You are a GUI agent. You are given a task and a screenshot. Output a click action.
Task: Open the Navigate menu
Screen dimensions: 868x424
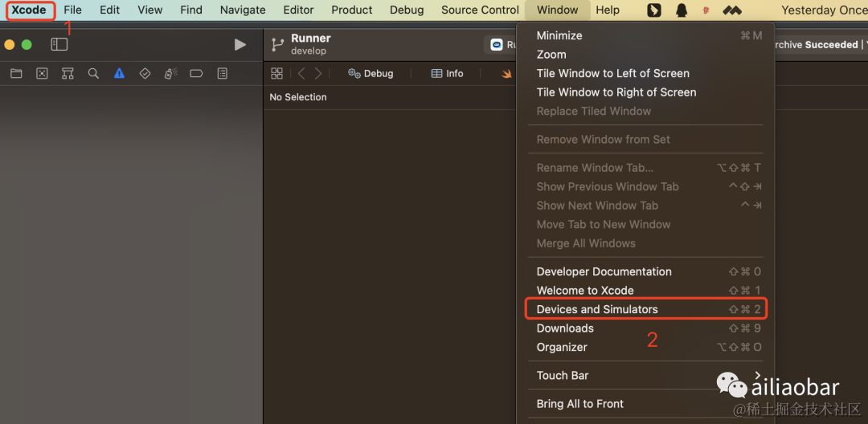pyautogui.click(x=243, y=10)
